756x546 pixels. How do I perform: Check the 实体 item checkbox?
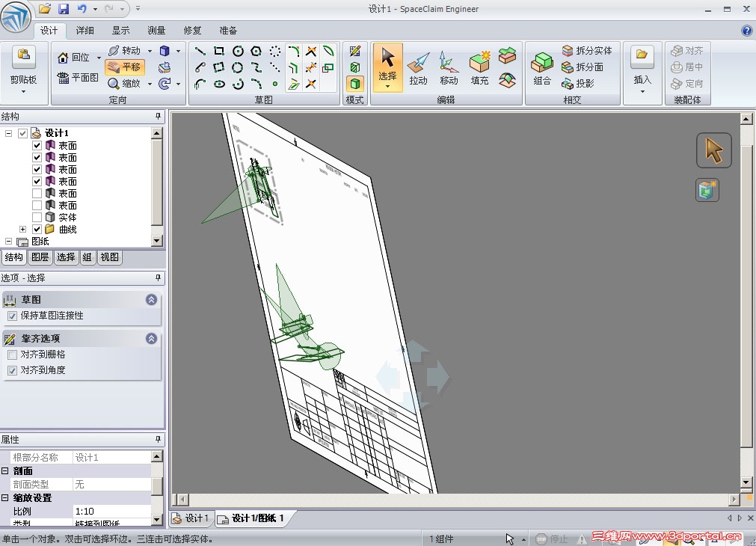(37, 217)
